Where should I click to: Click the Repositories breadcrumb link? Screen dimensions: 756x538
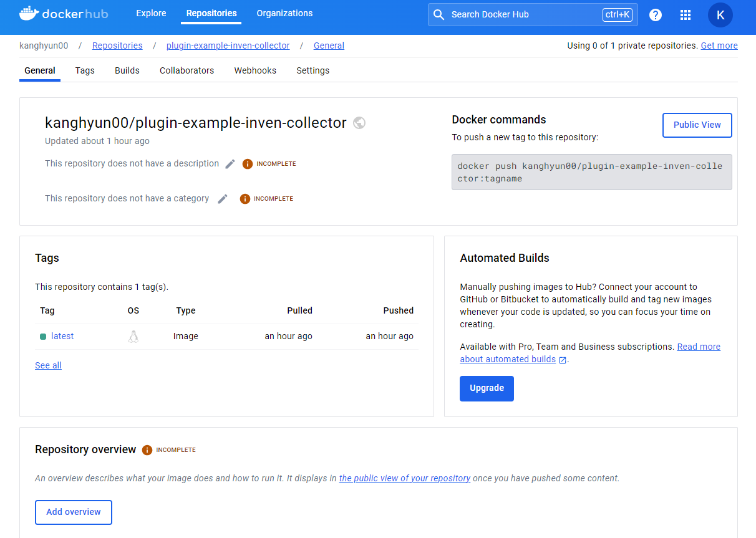(117, 46)
